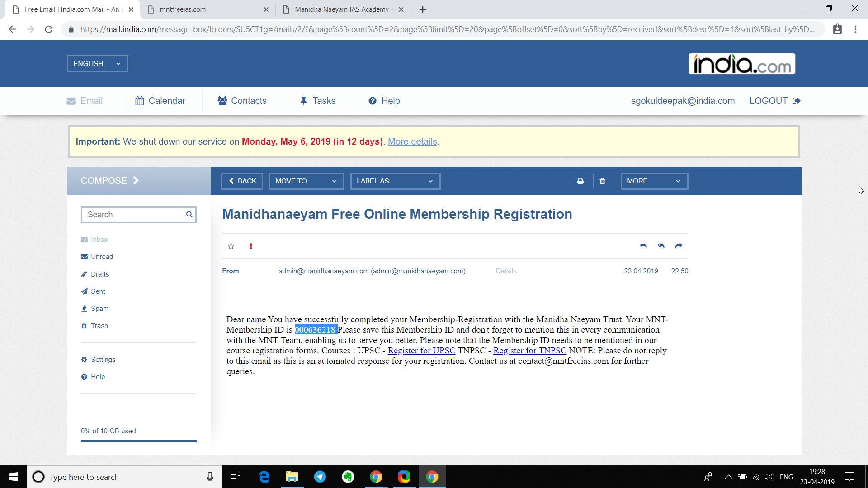
Task: Switch to Manidha Naeyam IAS Academy tab
Action: (342, 9)
